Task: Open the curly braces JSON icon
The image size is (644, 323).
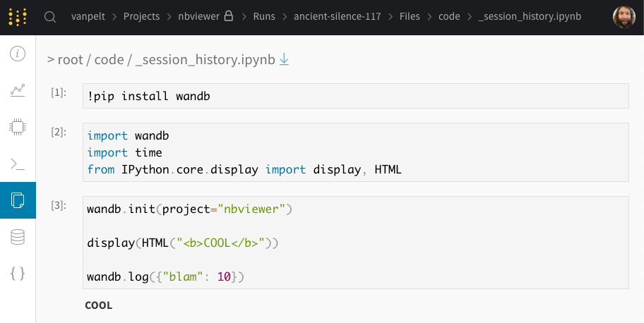Action: click(18, 274)
